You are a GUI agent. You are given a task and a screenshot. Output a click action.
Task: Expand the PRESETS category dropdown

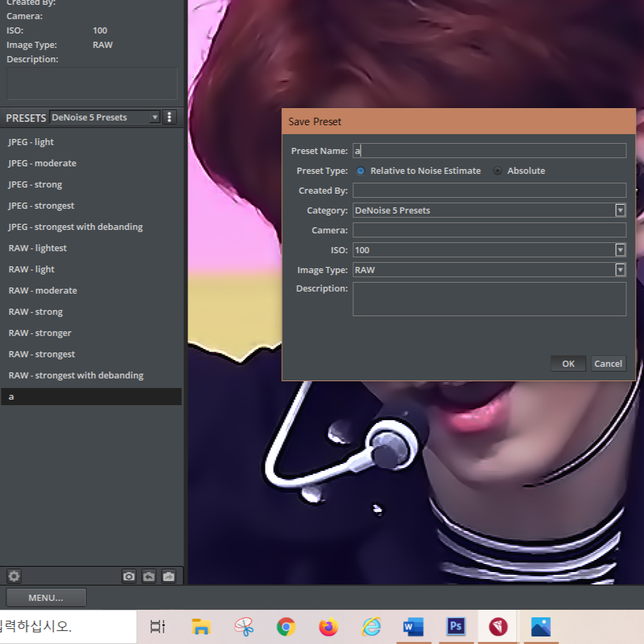(155, 118)
